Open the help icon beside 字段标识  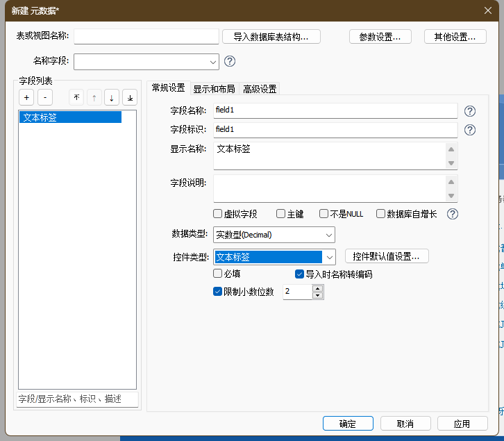470,130
